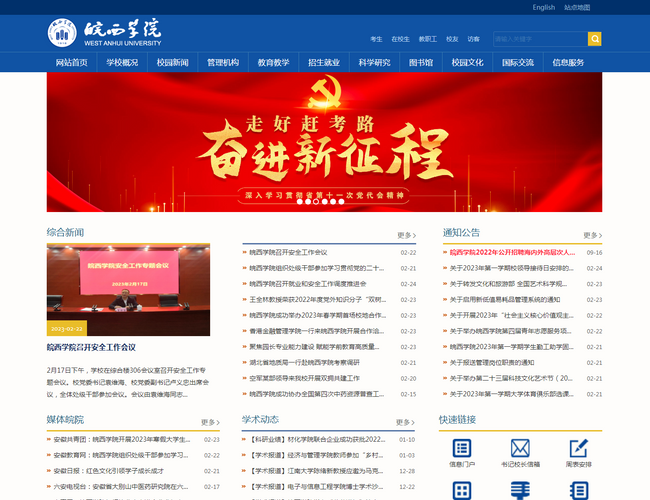Click the 在校生 audience link
Viewport: 650px width, 500px height.
[400, 39]
